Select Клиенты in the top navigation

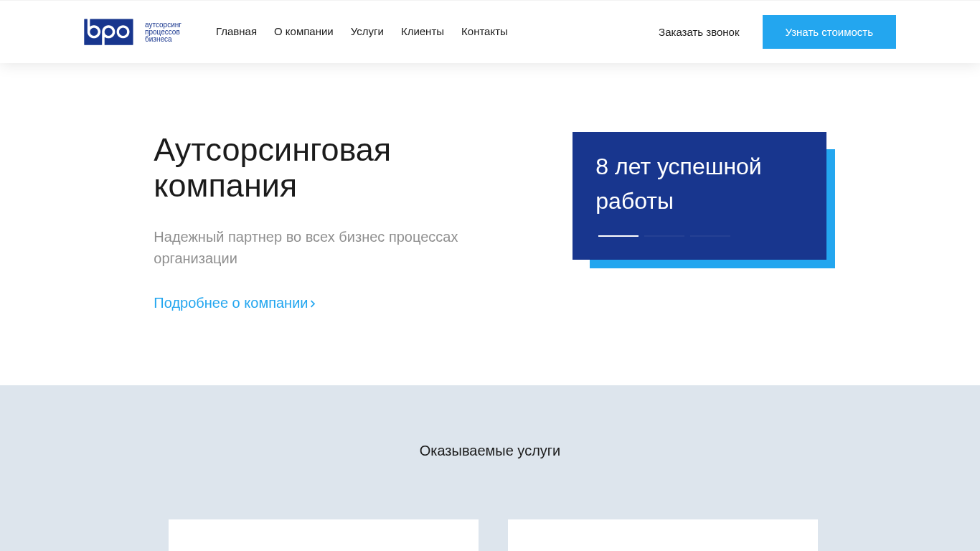(422, 32)
